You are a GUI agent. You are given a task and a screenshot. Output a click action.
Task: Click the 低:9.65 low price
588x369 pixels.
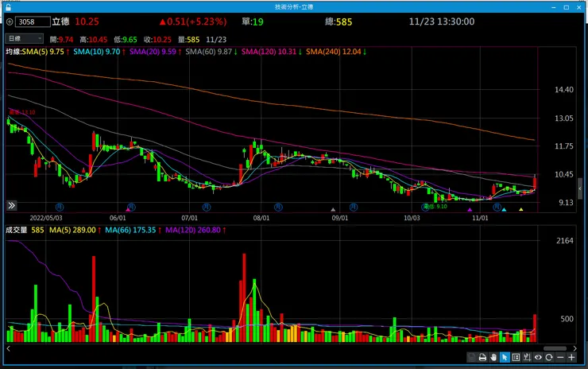pos(126,40)
